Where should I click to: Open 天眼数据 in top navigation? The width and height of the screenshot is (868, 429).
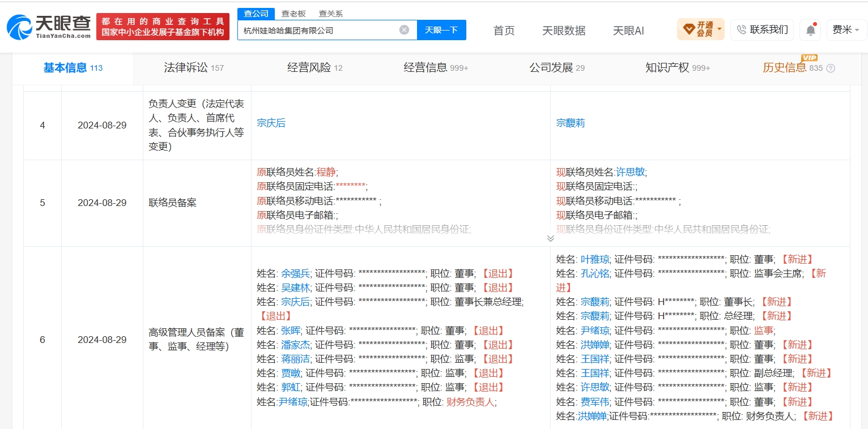564,31
